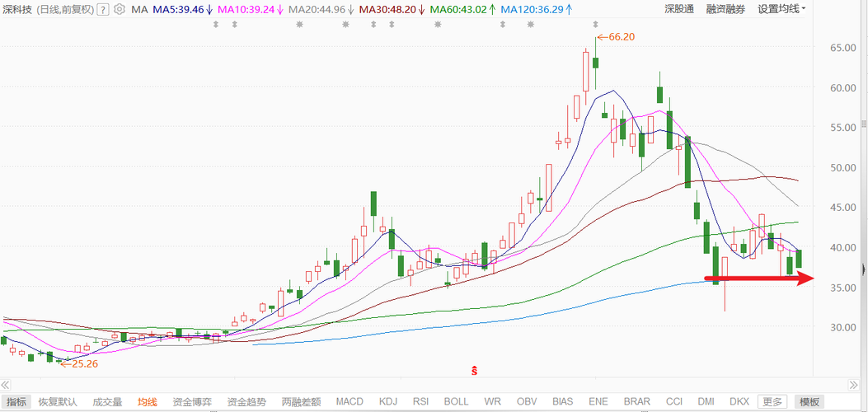
Task: Select the DMI indicator tab
Action: point(706,402)
